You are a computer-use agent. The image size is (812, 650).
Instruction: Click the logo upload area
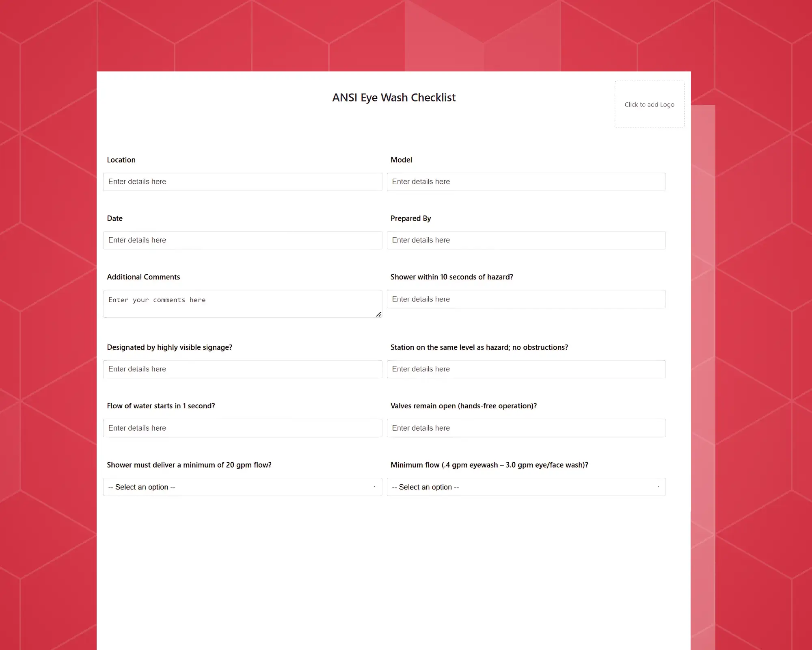(x=649, y=104)
